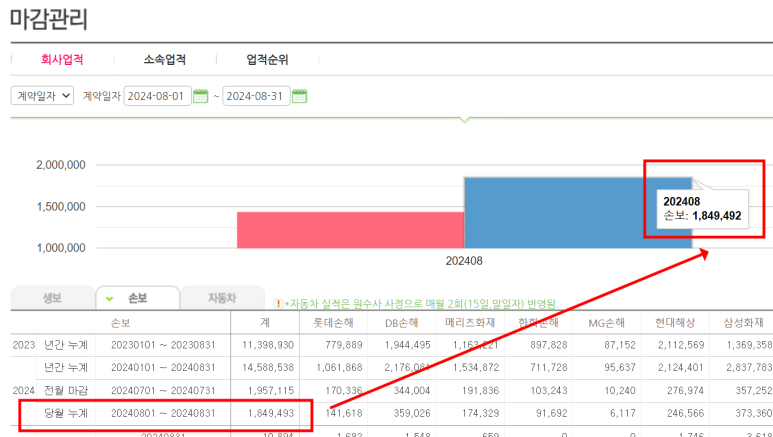Click the 마감관리 page title

pyautogui.click(x=49, y=19)
